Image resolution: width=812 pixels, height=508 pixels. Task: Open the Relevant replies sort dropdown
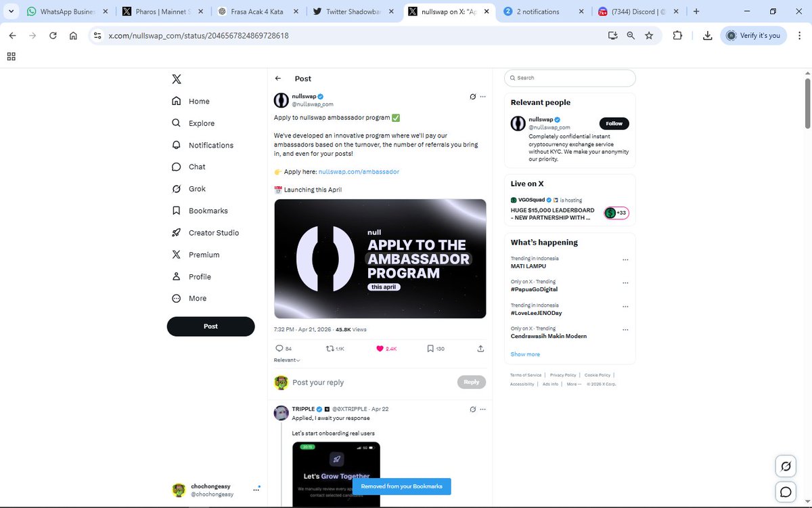tap(286, 360)
